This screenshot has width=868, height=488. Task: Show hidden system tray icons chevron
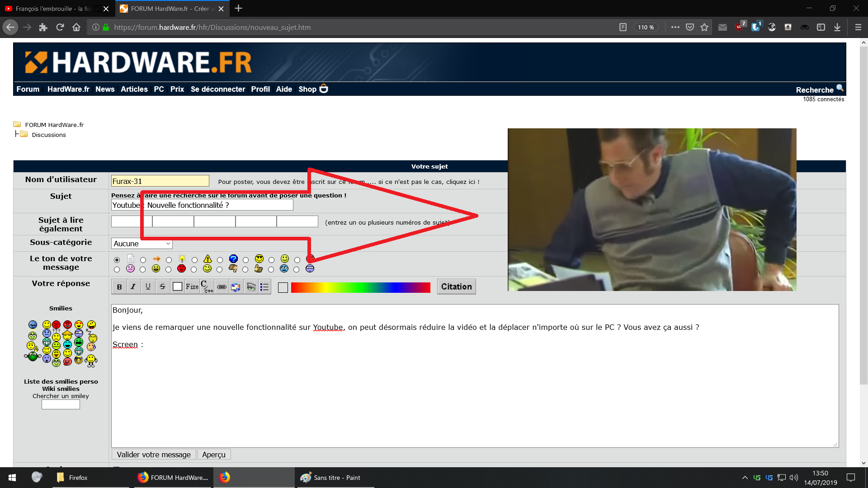[745, 478]
